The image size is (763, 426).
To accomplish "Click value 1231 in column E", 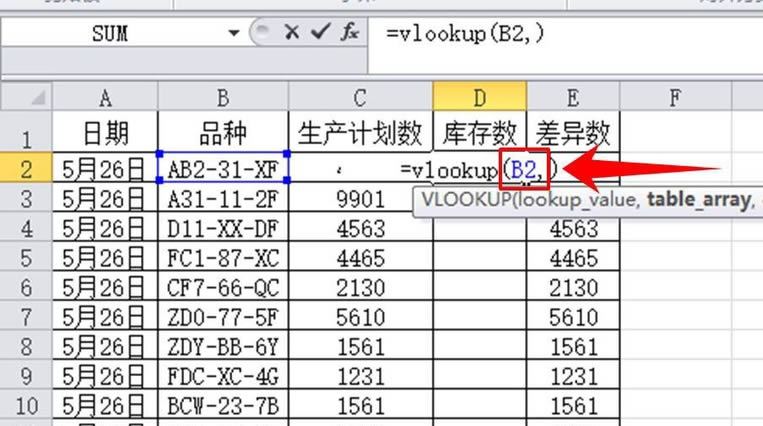I will tap(573, 376).
